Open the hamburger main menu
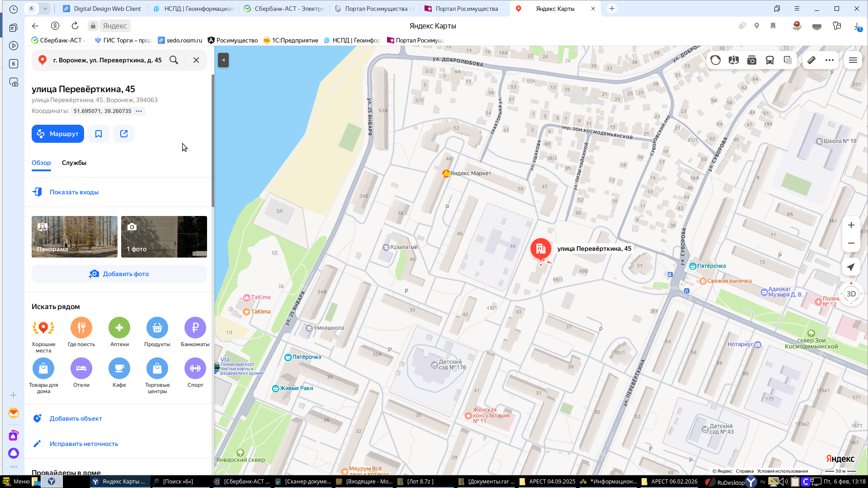 (853, 60)
